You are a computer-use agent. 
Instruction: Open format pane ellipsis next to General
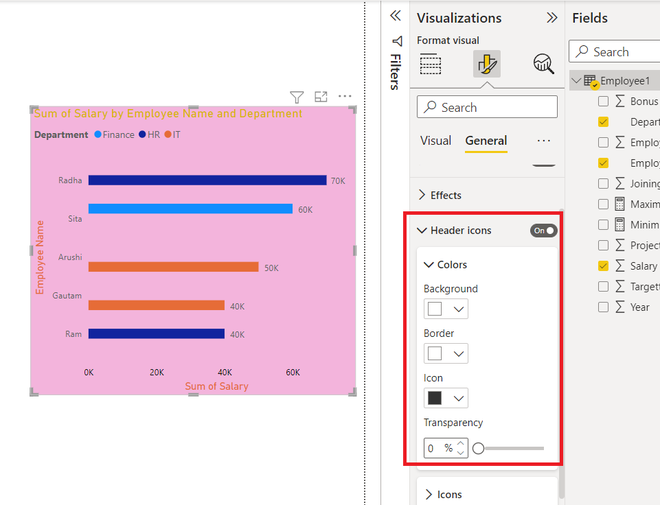(x=543, y=141)
